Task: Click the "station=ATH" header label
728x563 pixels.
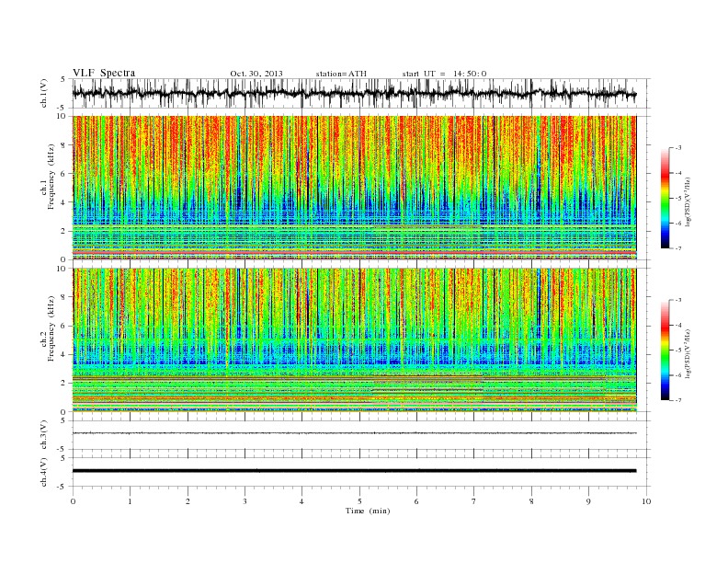Action: coord(341,74)
